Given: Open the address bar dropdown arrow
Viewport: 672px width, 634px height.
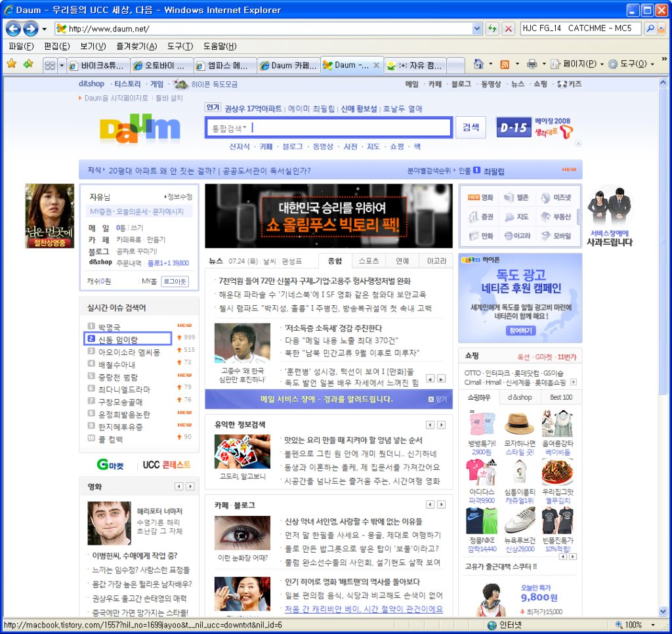Looking at the screenshot, I should (x=477, y=29).
